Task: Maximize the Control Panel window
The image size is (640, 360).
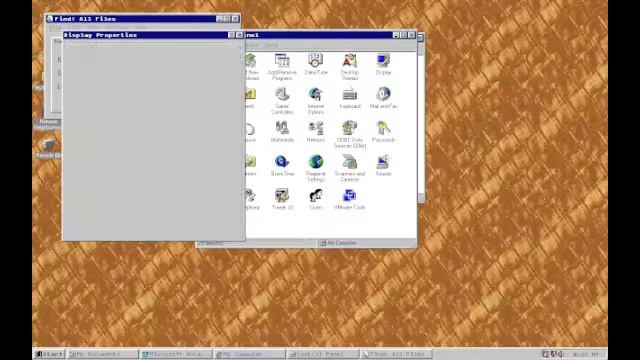Action: (403, 35)
